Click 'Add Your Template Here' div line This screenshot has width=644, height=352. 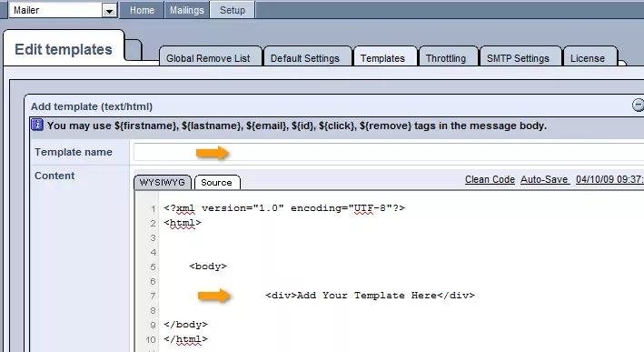pos(370,296)
